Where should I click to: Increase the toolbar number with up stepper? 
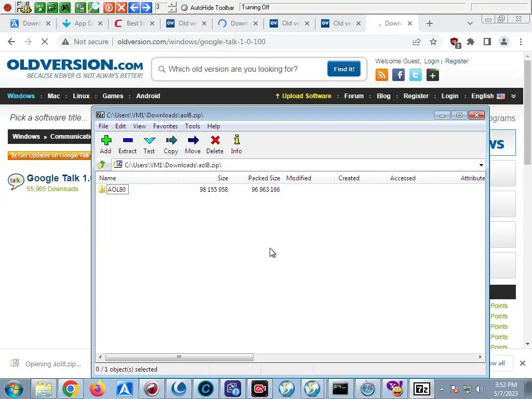tap(172, 4)
